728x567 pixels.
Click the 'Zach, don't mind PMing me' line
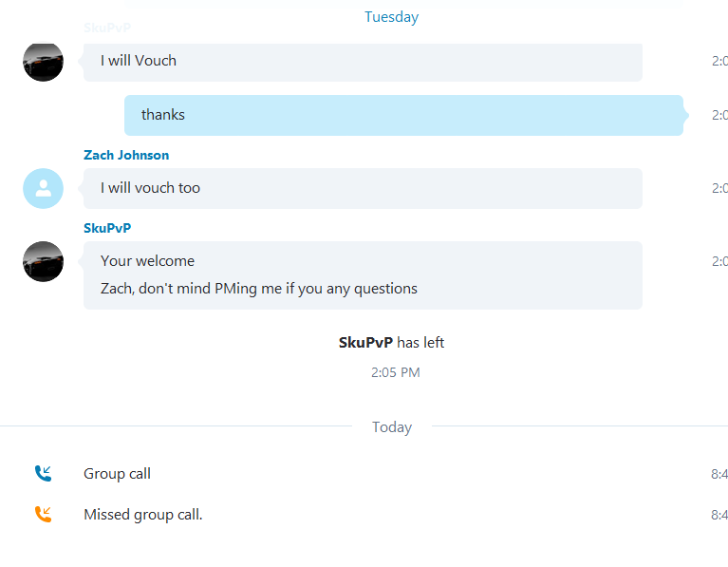point(259,289)
